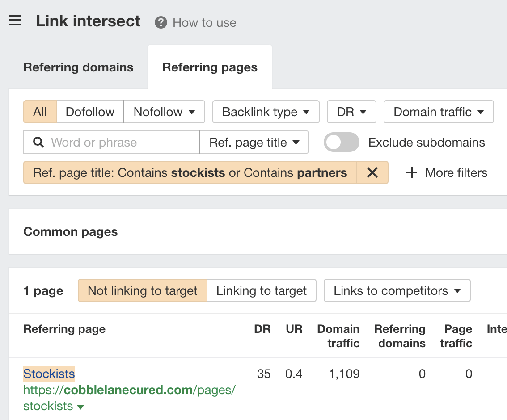Image resolution: width=507 pixels, height=420 pixels.
Task: Select the Dofollow filter
Action: [89, 112]
